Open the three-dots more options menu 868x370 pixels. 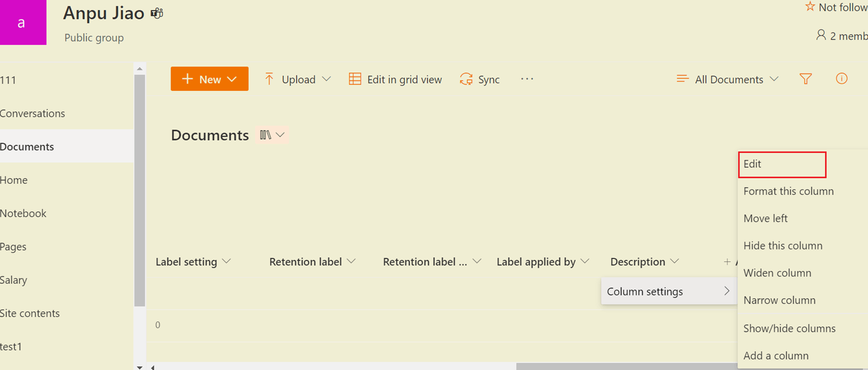pos(527,79)
